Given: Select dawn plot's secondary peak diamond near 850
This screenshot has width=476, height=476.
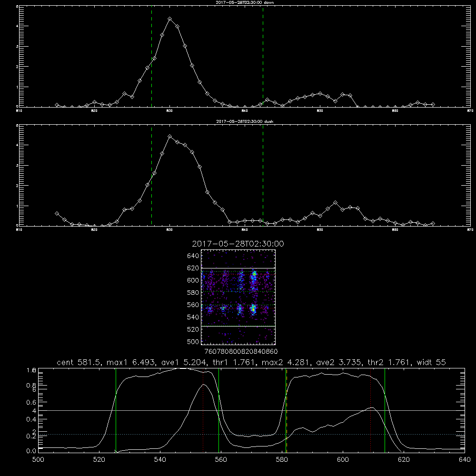Looking at the screenshot, I should click(x=320, y=93).
